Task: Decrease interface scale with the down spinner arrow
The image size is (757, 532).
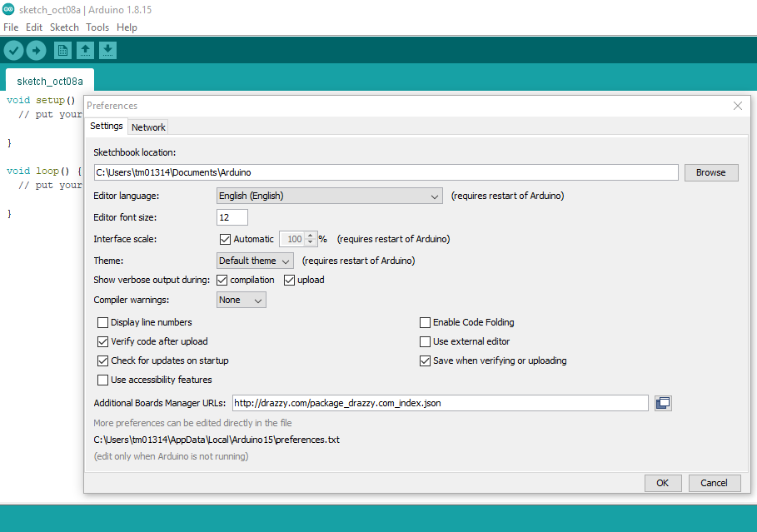Action: click(x=311, y=242)
